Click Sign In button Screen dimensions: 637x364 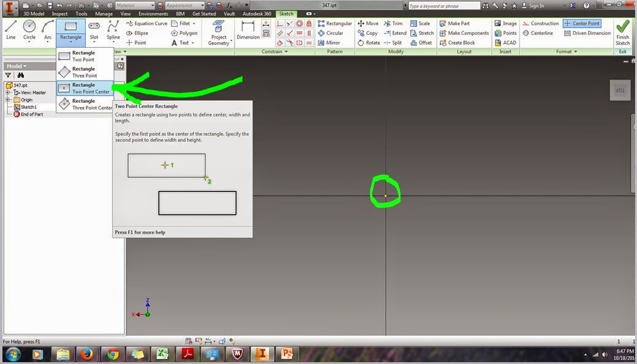tap(532, 6)
